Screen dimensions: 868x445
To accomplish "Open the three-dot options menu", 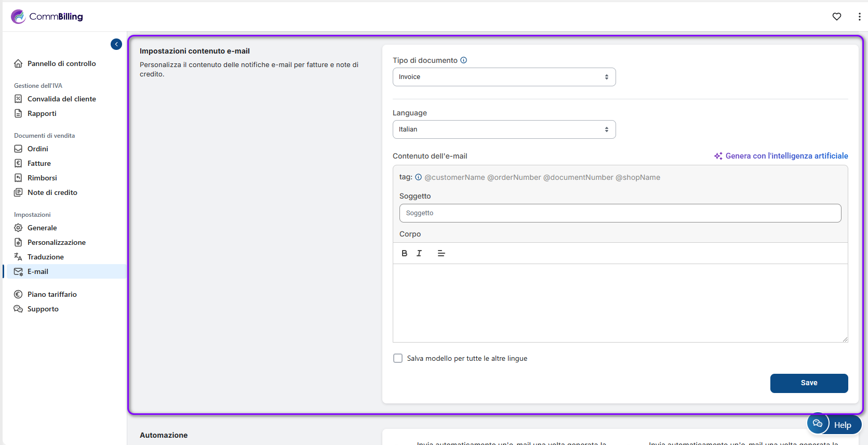I will click(859, 17).
